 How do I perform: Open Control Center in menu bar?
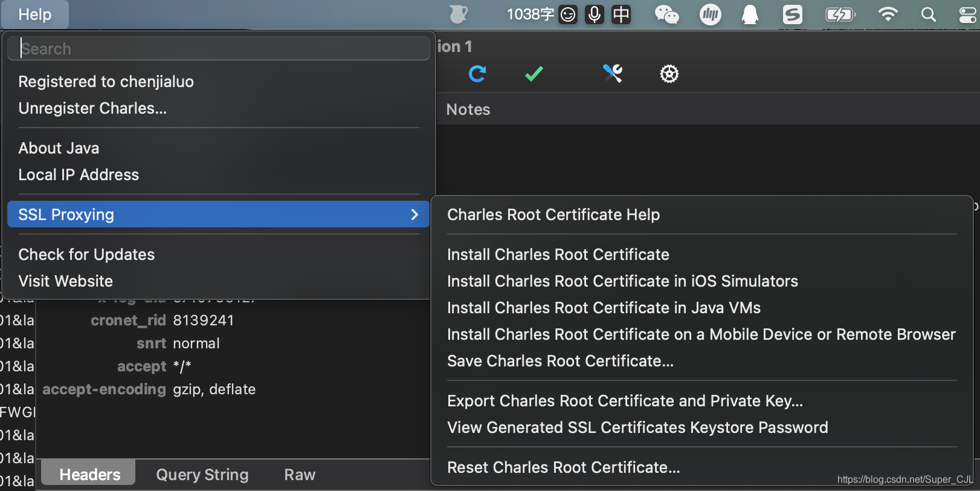[969, 15]
